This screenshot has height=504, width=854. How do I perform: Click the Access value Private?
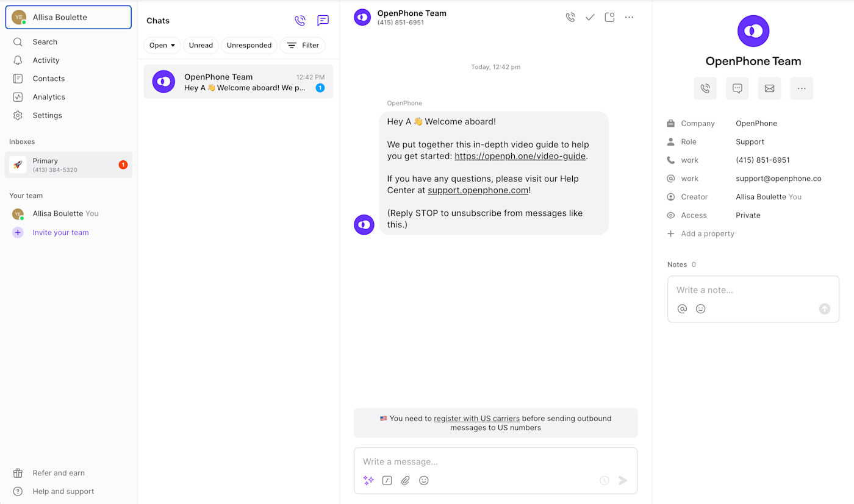point(748,215)
